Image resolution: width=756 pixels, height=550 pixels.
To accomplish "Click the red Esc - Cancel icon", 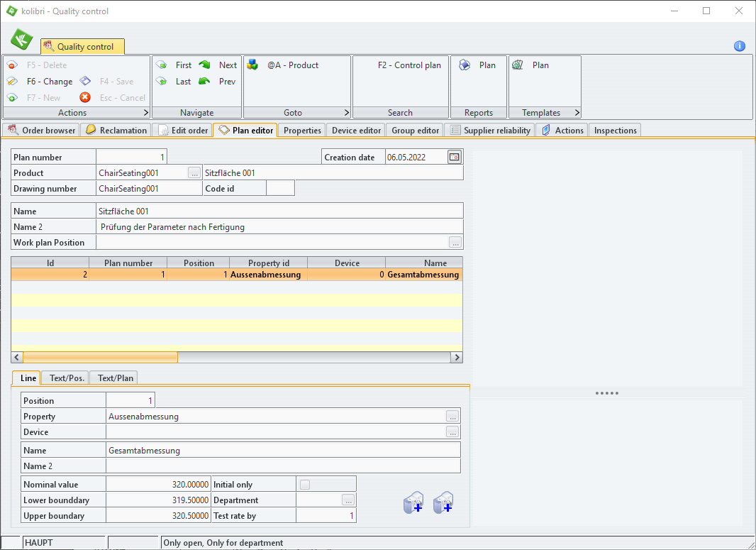I will pyautogui.click(x=85, y=97).
